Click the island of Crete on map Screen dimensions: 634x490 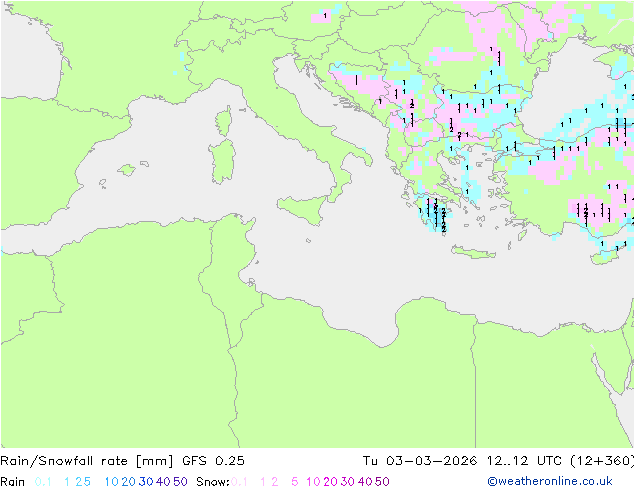(x=473, y=252)
